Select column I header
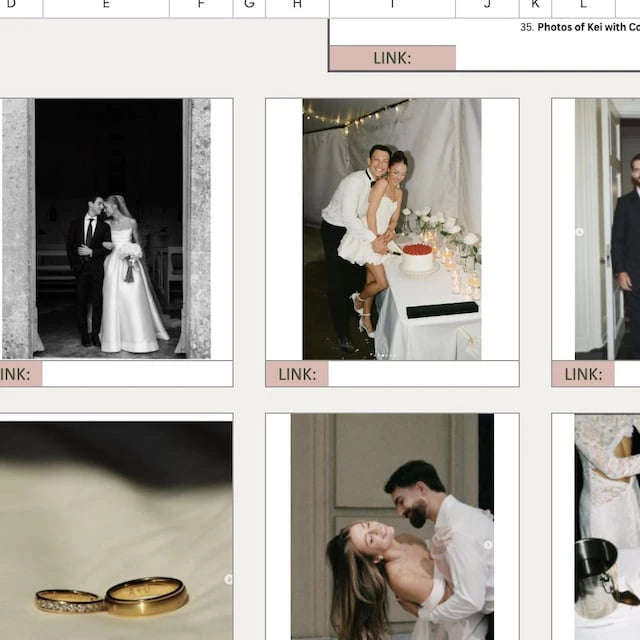Screen dimensions: 640x640 392,6
